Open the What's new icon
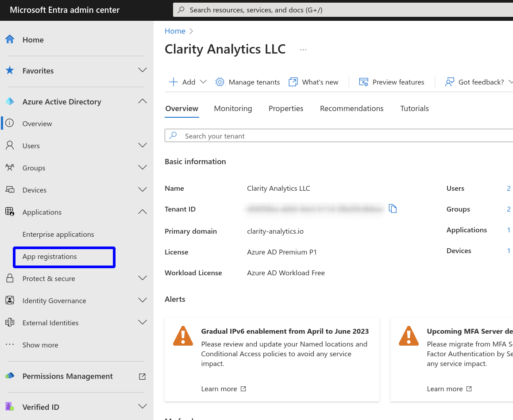The width and height of the screenshot is (513, 420). 293,82
